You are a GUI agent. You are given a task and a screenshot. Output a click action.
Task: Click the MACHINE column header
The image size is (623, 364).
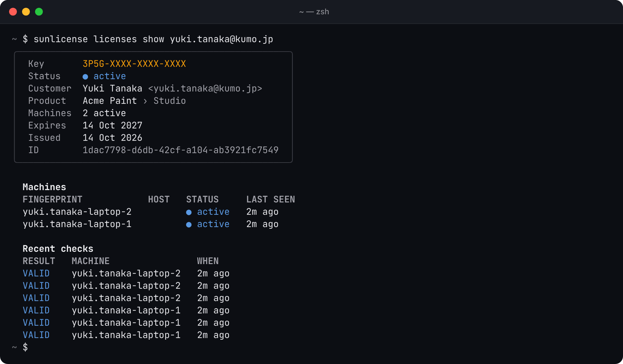tap(91, 261)
